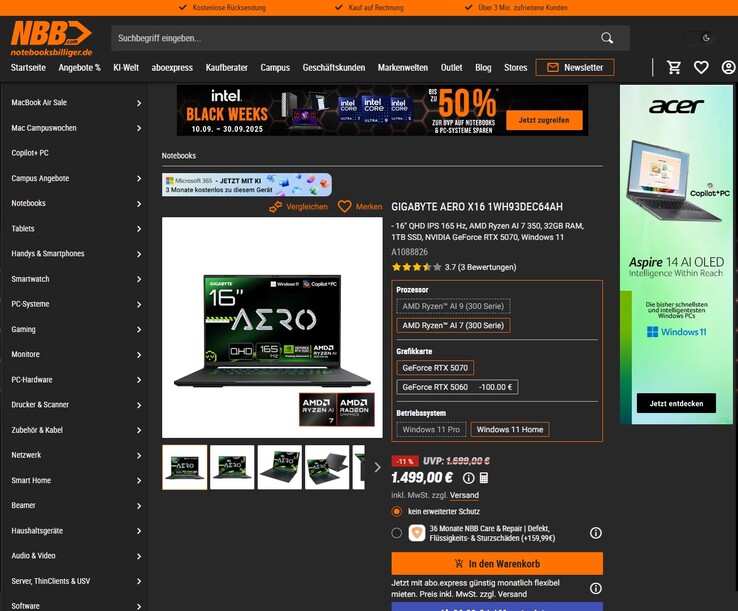Select Windows 11 Pro operating system

point(431,429)
